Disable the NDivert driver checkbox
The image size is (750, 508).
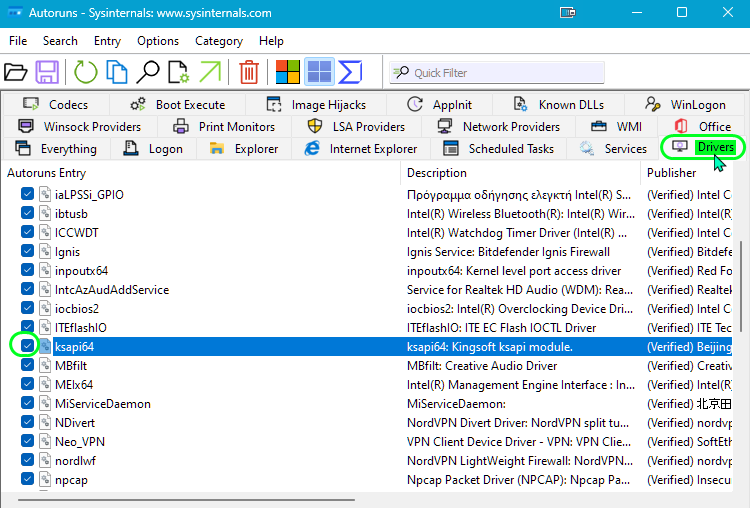[x=27, y=421]
